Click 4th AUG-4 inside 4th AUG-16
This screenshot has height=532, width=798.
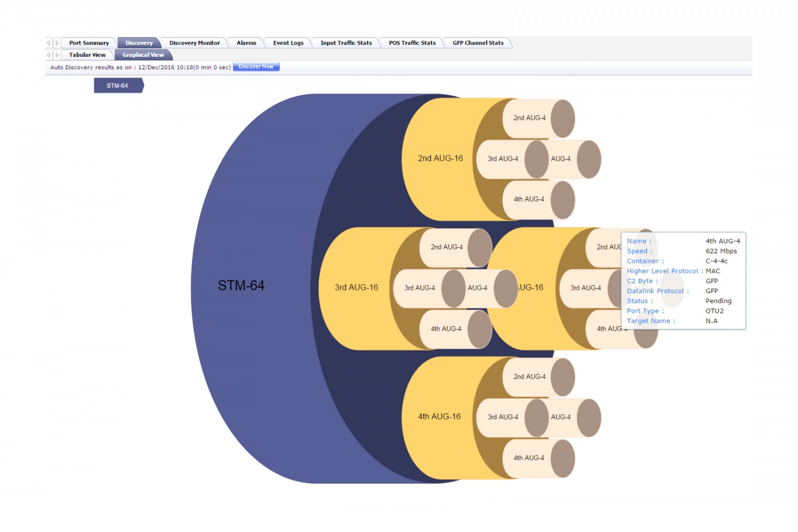[x=537, y=458]
